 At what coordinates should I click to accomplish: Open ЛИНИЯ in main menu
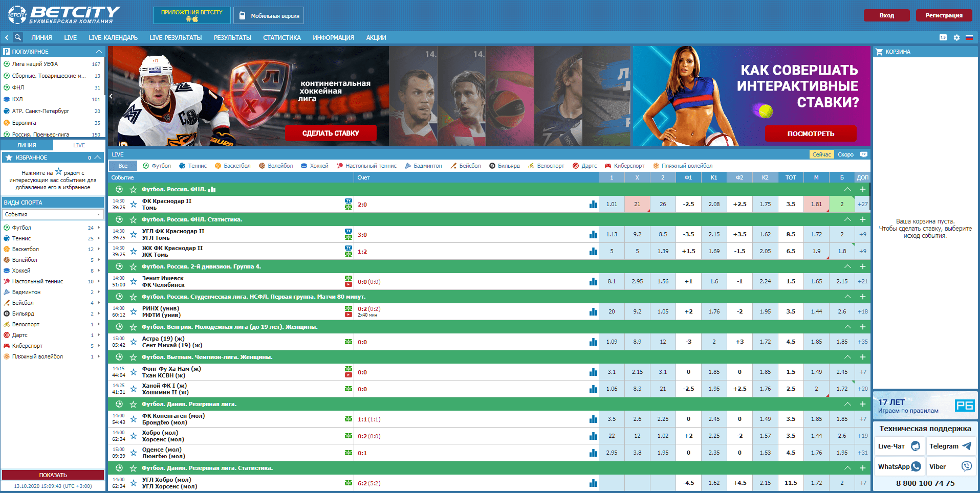click(41, 37)
